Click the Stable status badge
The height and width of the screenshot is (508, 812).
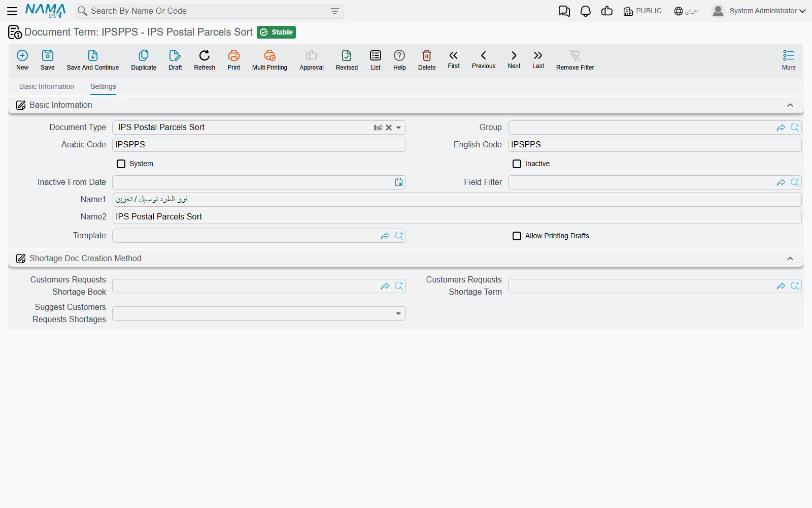[276, 32]
